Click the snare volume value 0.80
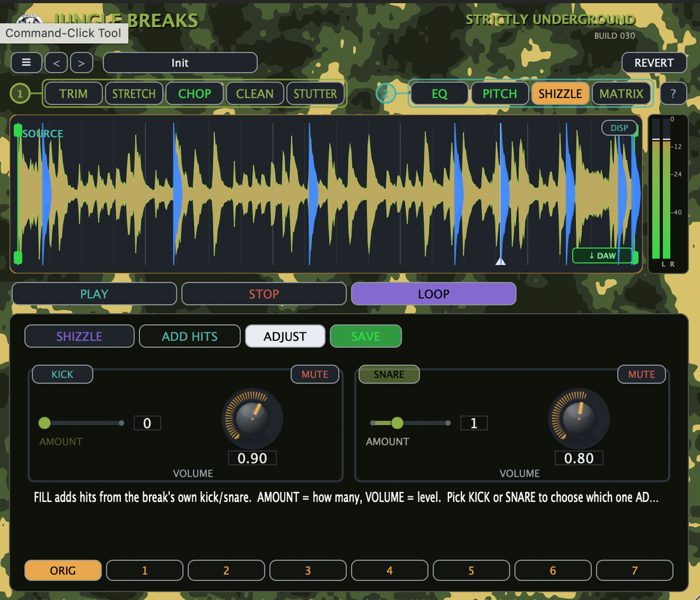Screen dimensions: 700x600 [579, 458]
